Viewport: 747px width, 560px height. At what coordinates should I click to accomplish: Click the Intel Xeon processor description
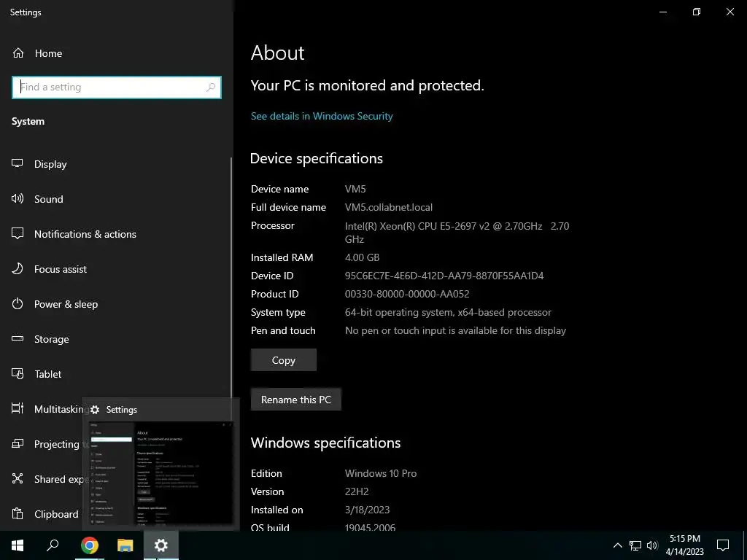pos(457,233)
